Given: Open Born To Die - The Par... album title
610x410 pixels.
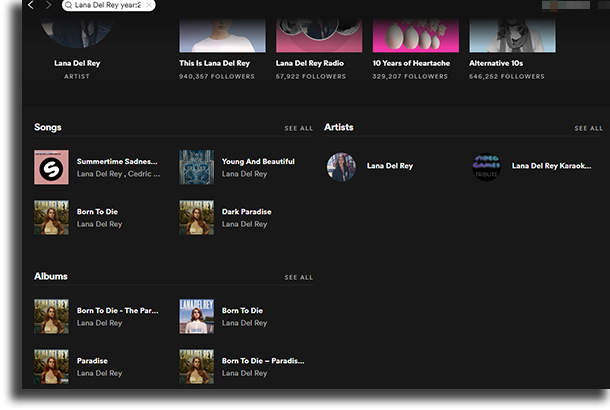Looking at the screenshot, I should pos(117,310).
